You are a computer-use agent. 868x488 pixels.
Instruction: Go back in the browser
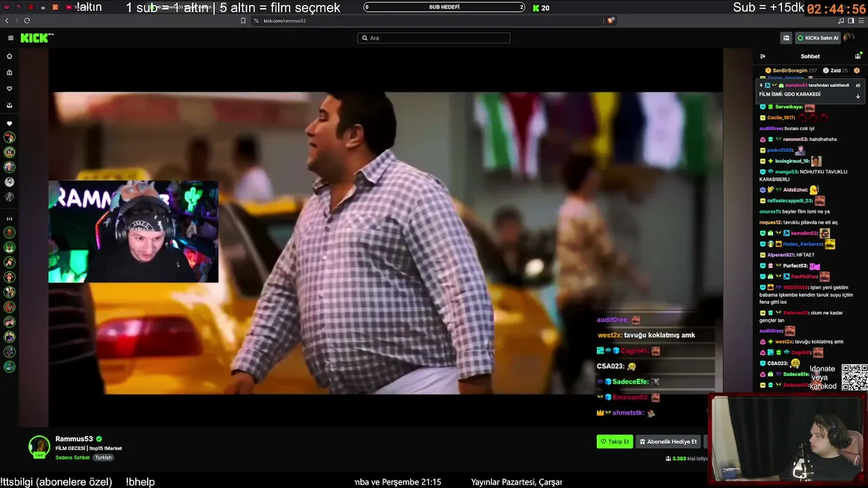[x=7, y=20]
